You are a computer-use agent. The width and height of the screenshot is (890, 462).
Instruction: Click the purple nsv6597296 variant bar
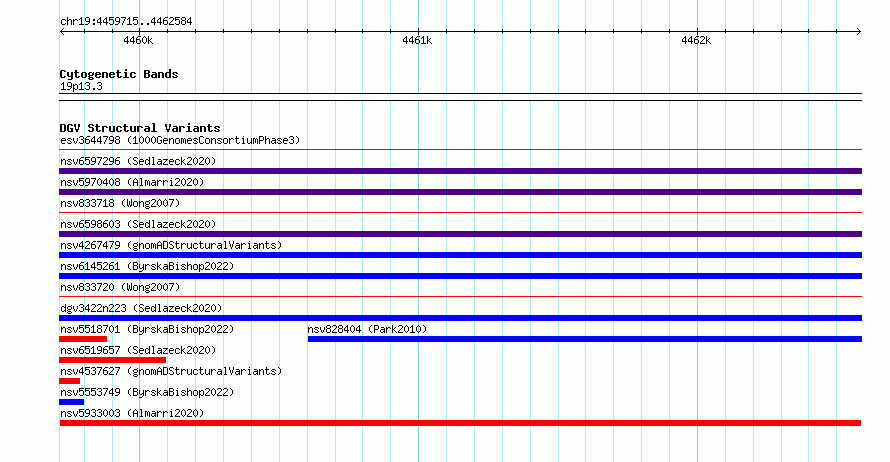(x=460, y=171)
